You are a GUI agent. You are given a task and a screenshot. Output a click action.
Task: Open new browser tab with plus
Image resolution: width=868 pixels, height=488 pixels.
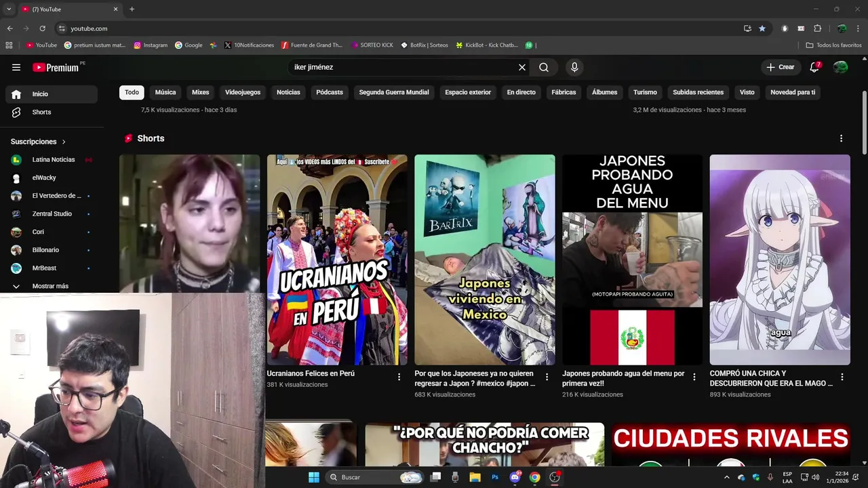(132, 9)
